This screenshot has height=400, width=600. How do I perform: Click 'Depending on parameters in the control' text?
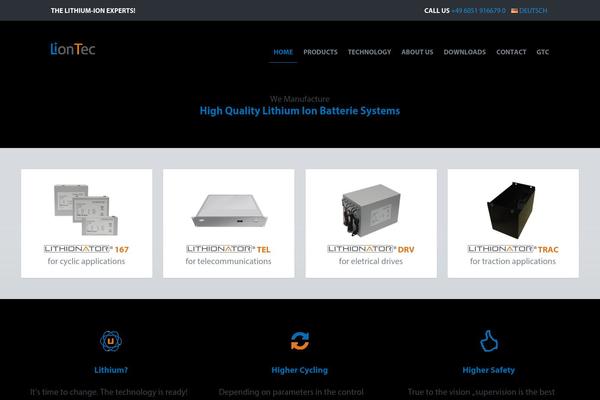coord(291,392)
